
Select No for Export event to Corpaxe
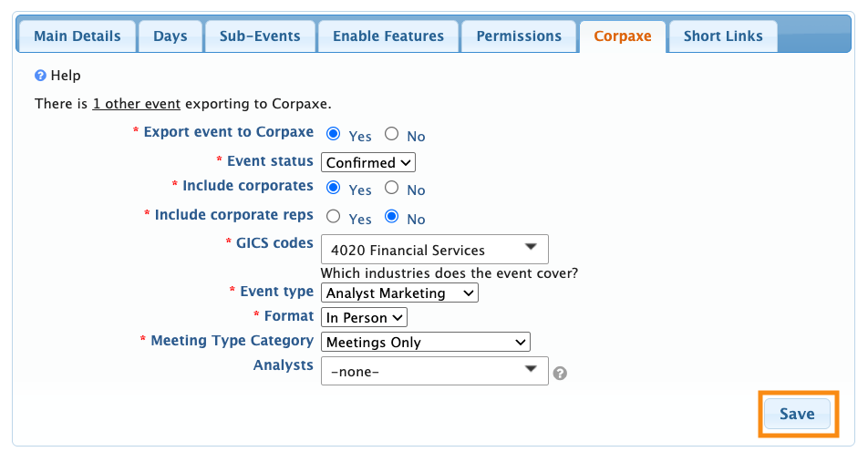[392, 135]
